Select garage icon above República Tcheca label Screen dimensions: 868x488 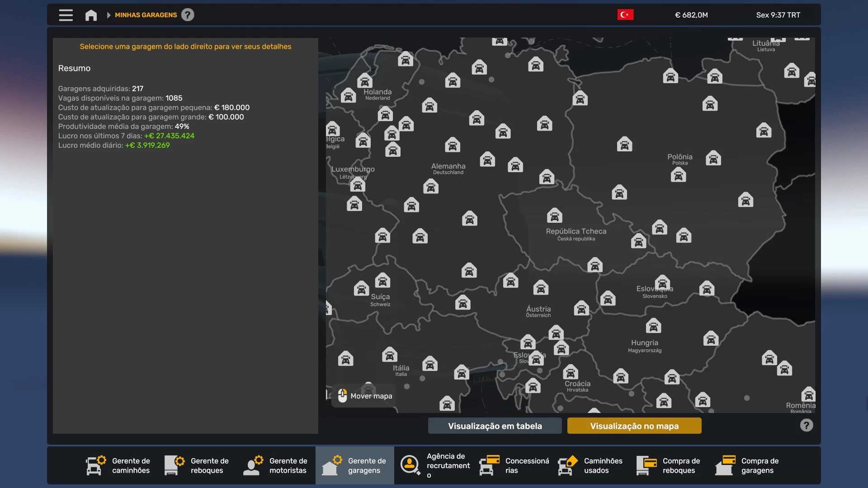[554, 216]
